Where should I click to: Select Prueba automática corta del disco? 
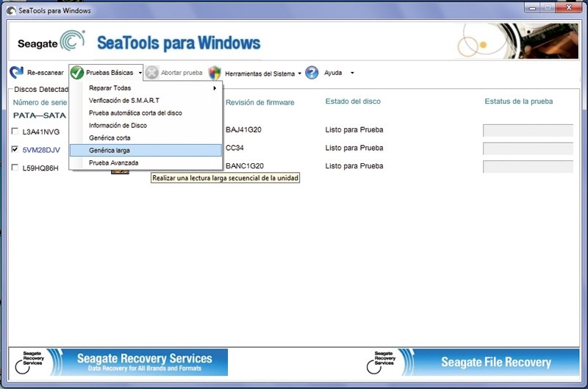tap(146, 113)
